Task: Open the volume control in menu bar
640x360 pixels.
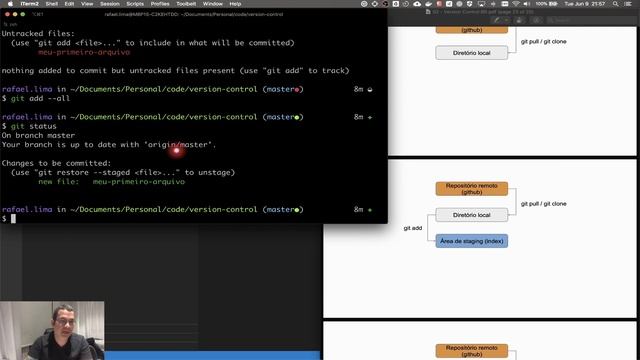Action: pyautogui.click(x=527, y=4)
